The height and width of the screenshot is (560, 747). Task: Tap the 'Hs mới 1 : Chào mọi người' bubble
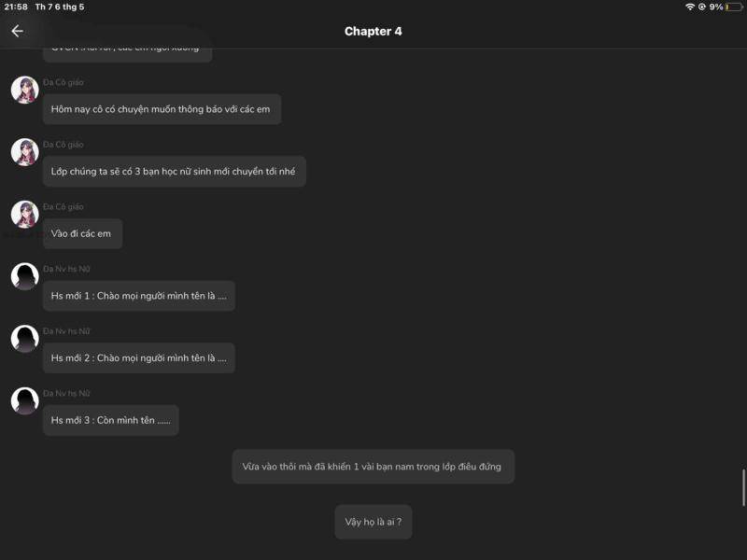[138, 296]
